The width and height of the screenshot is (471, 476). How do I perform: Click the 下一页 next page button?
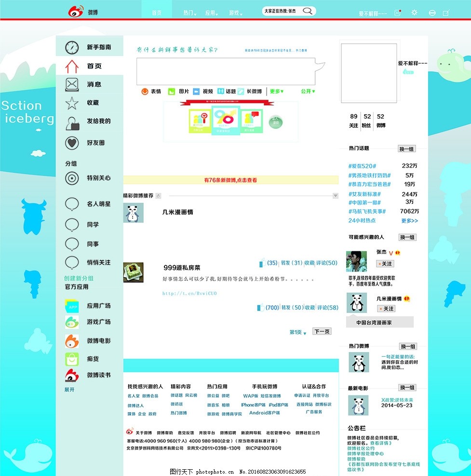click(322, 331)
